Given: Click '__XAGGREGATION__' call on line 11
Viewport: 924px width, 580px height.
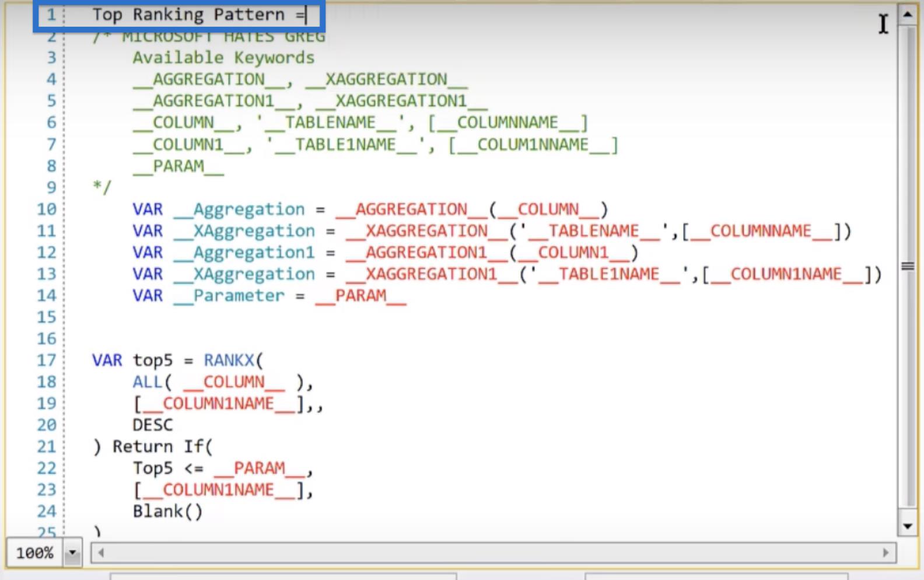Looking at the screenshot, I should [426, 230].
